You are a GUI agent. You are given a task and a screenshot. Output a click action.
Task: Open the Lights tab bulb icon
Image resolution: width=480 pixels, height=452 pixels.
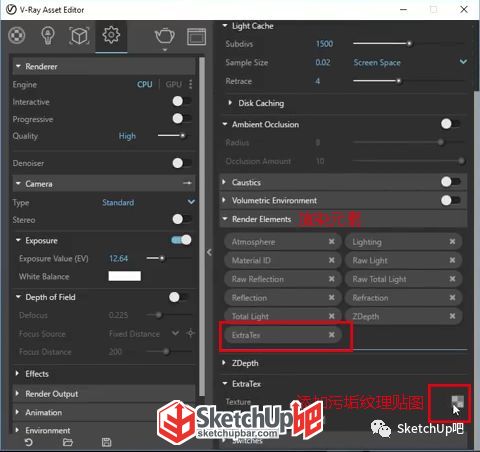(48, 35)
